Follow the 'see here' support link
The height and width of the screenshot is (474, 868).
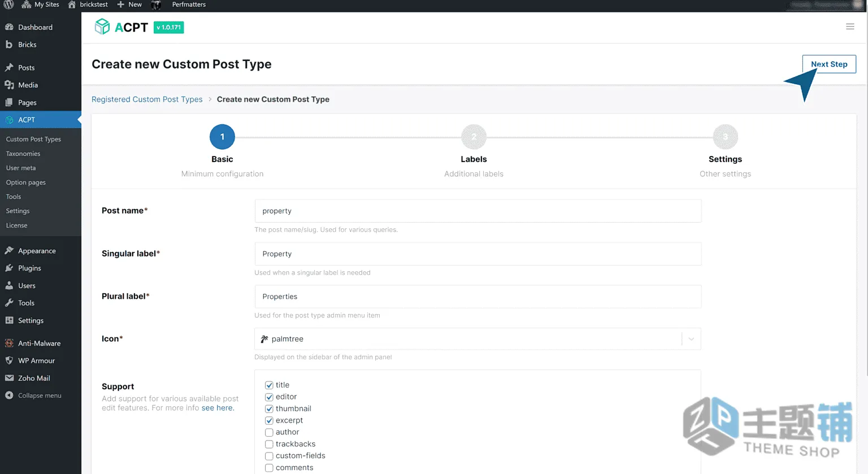click(x=218, y=408)
